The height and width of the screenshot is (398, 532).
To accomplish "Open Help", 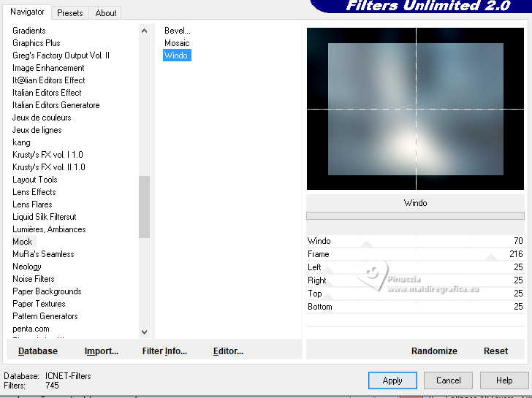I will (504, 380).
